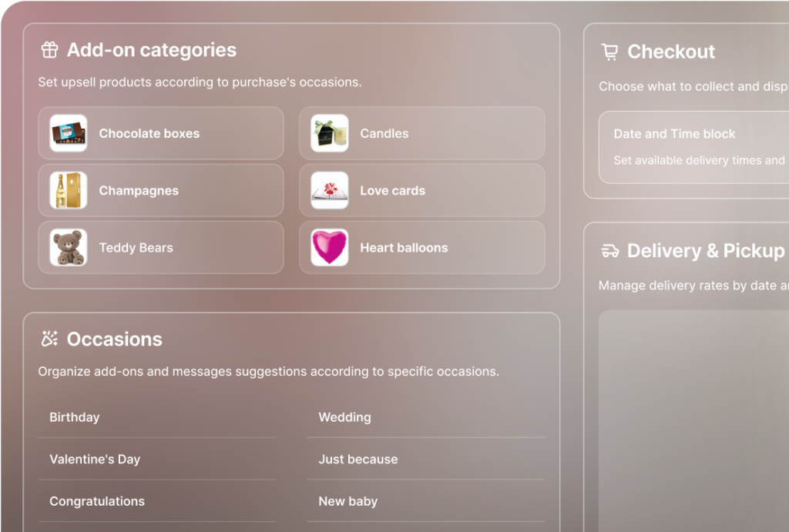Click the shopping cart Checkout icon
This screenshot has width=789, height=532.
pyautogui.click(x=609, y=52)
